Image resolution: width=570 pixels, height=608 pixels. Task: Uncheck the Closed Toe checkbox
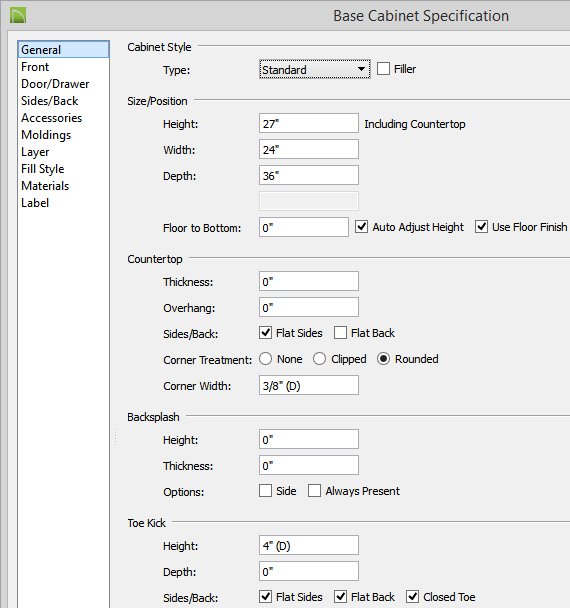click(412, 596)
